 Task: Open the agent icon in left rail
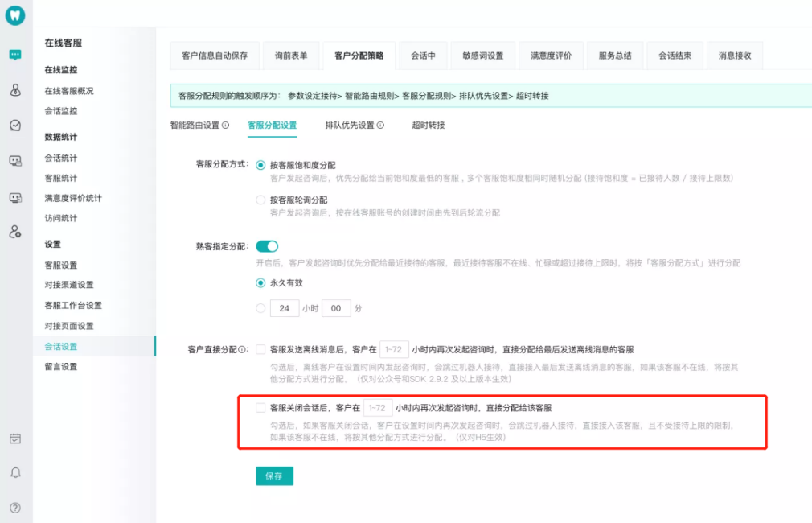point(15,90)
